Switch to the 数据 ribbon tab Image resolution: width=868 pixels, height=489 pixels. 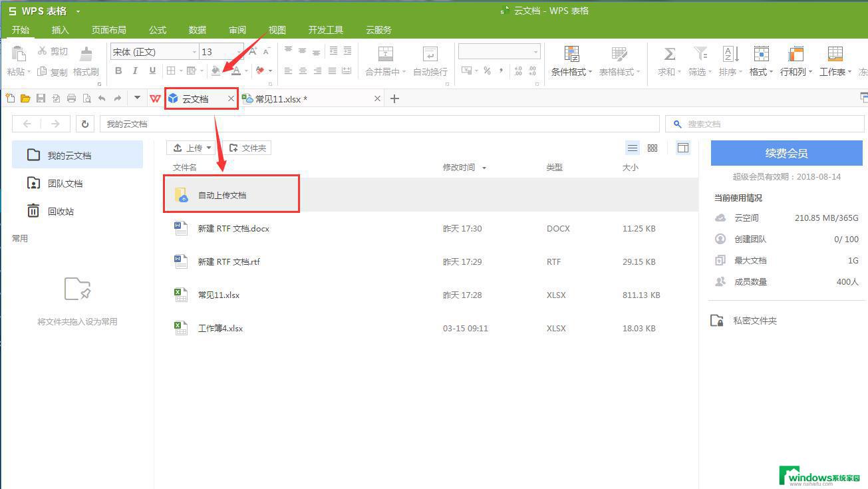click(198, 30)
